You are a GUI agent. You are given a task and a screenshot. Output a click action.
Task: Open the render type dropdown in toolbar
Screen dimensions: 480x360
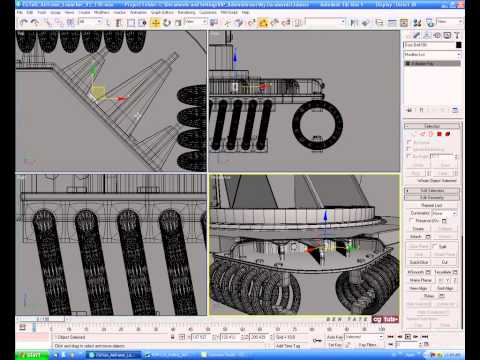[x=450, y=22]
